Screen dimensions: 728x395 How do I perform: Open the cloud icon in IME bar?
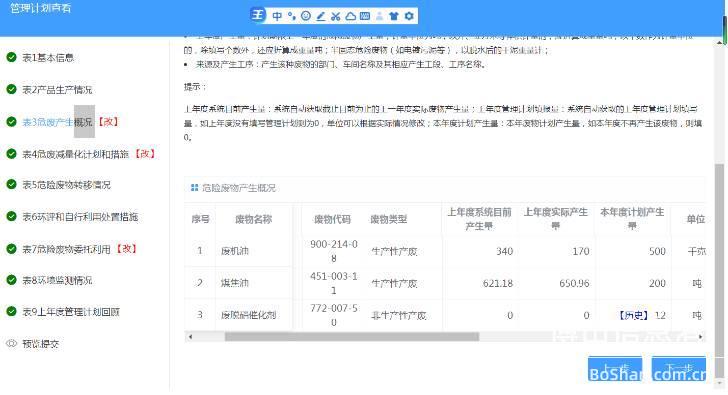351,16
